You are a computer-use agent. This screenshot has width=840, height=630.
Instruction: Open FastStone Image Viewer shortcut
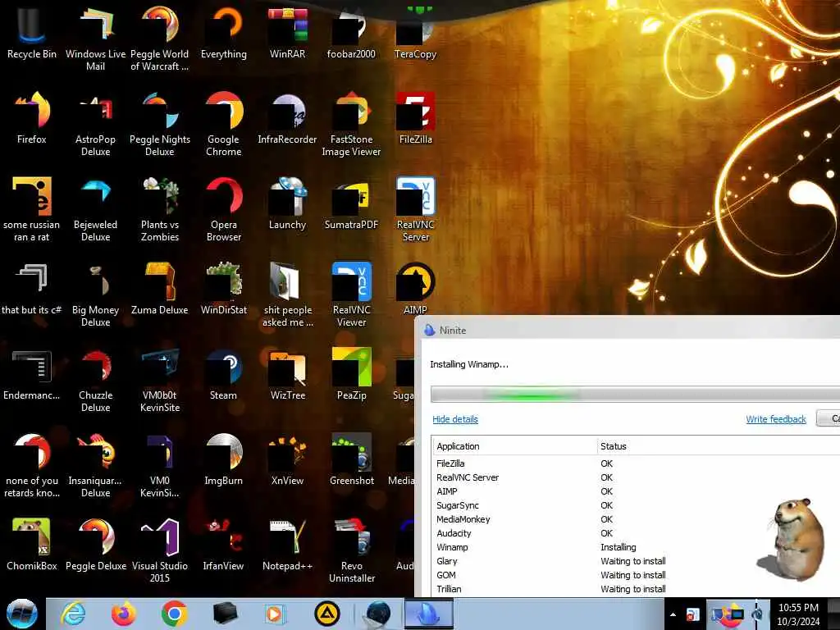(351, 123)
